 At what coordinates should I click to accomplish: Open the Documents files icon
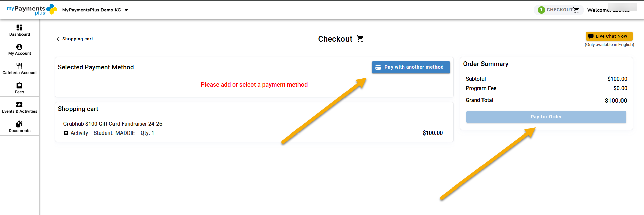coord(19,124)
